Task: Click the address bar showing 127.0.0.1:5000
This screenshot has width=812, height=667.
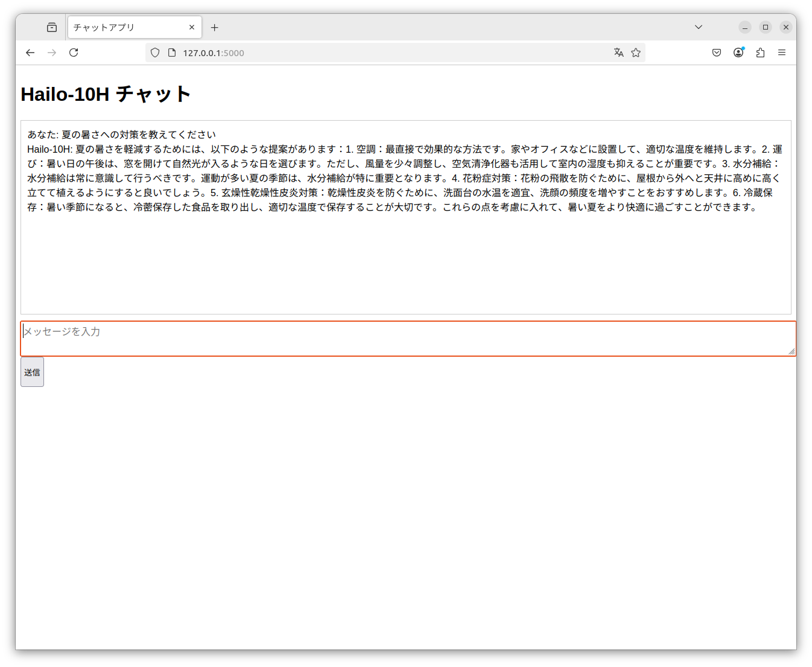Action: [395, 53]
